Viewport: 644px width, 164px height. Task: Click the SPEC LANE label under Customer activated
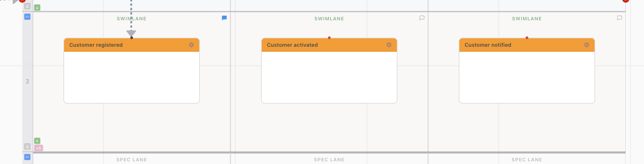point(329,160)
